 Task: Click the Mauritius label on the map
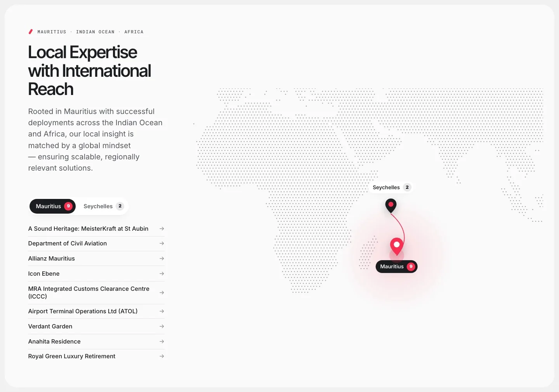(397, 267)
